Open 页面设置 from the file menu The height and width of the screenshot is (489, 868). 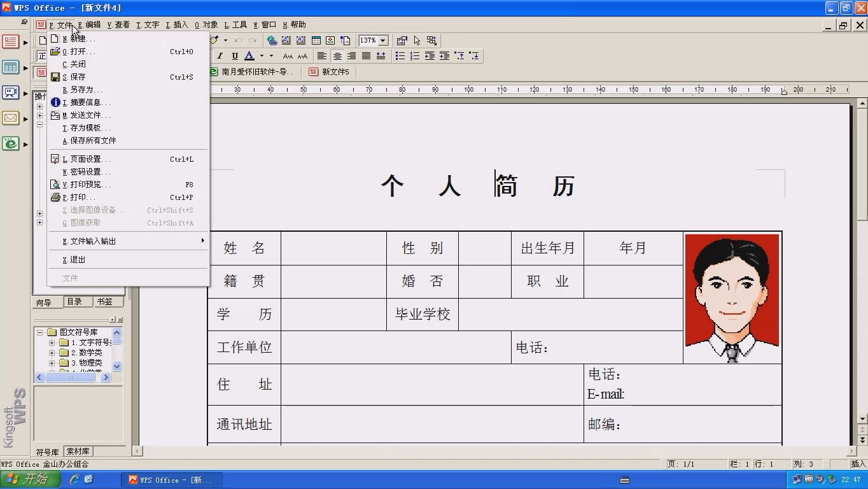click(x=128, y=159)
